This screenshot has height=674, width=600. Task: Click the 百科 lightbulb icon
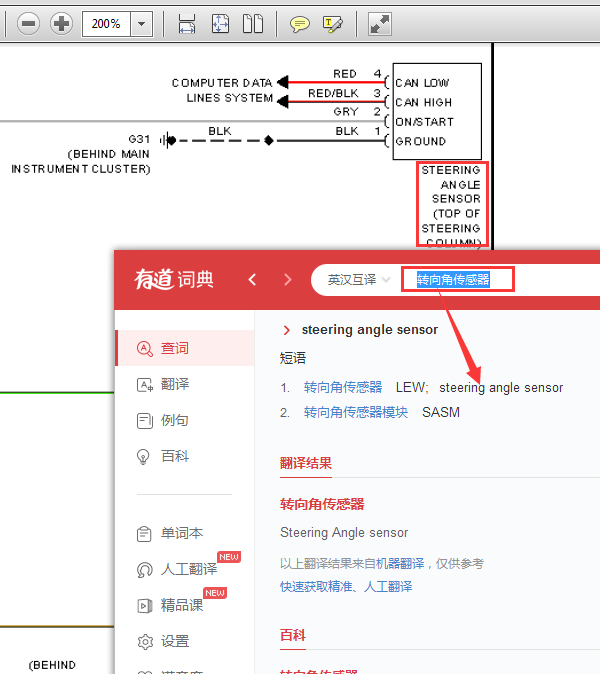(x=143, y=456)
